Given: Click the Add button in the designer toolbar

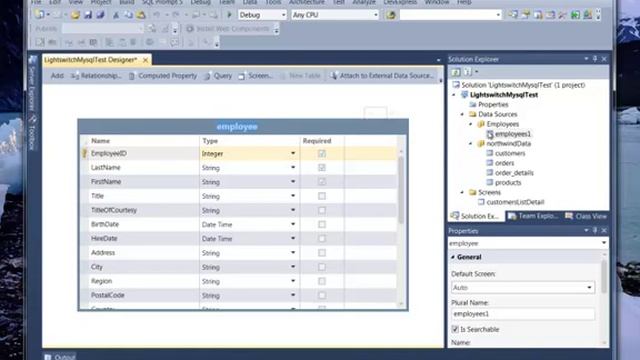Looking at the screenshot, I should click(x=57, y=76).
